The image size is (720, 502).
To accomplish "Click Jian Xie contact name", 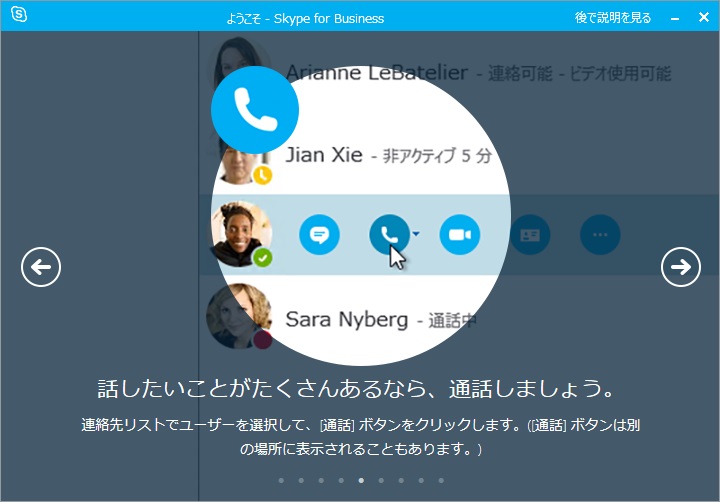I will [324, 155].
